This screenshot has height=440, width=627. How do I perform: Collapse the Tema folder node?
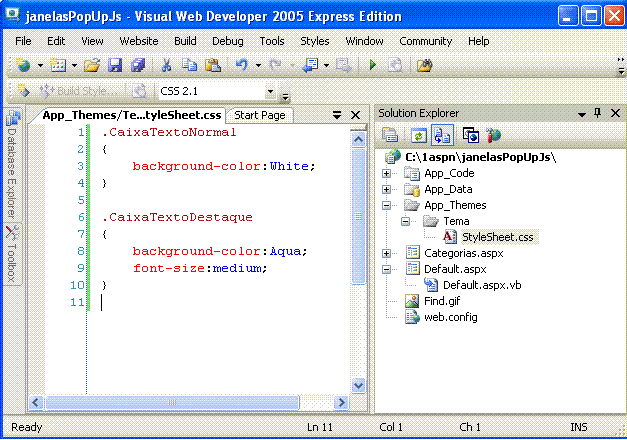coord(405,221)
